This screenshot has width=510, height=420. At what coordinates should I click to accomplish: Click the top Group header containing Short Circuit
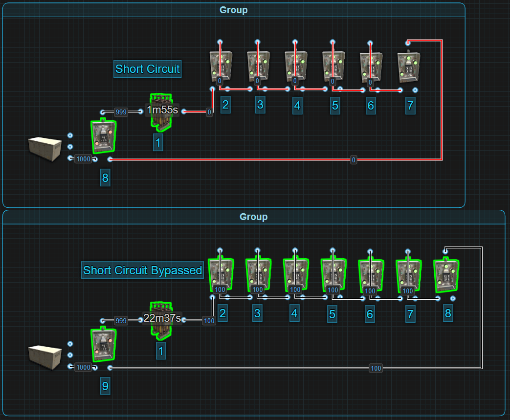pos(233,10)
